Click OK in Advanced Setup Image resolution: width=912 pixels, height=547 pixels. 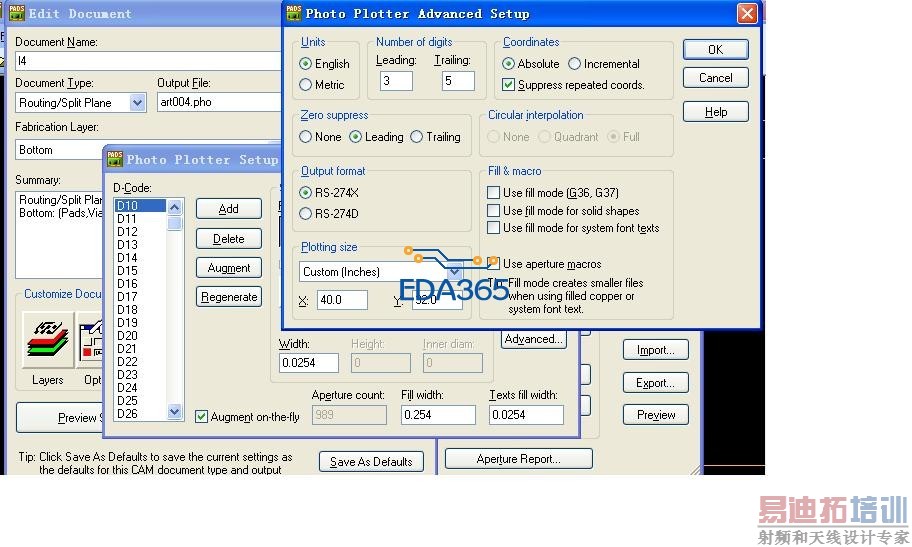[x=715, y=49]
